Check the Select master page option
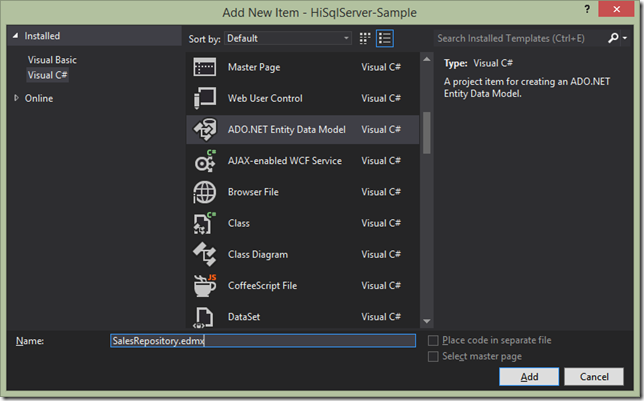The height and width of the screenshot is (401, 644). point(433,356)
